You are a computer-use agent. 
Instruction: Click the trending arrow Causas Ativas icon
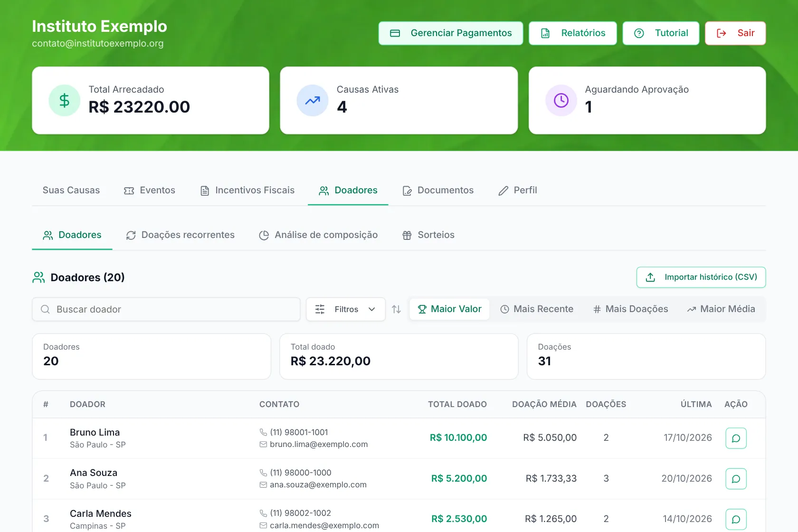pos(313,100)
